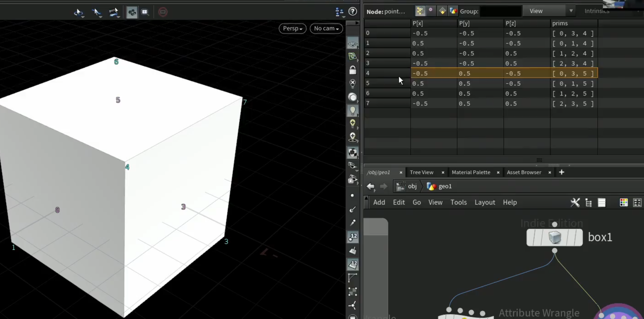
Task: Click the color palette grid icon
Action: [623, 202]
